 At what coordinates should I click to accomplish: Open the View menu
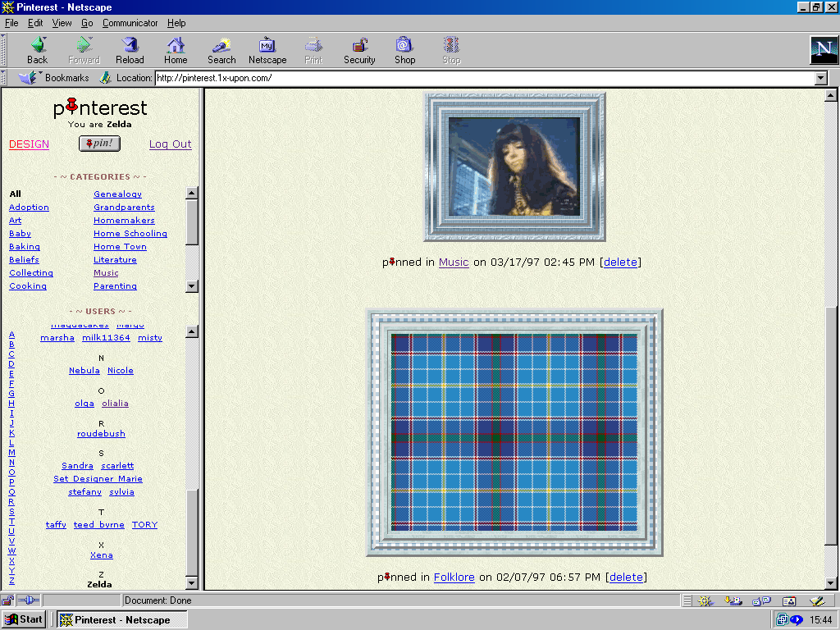[x=62, y=23]
